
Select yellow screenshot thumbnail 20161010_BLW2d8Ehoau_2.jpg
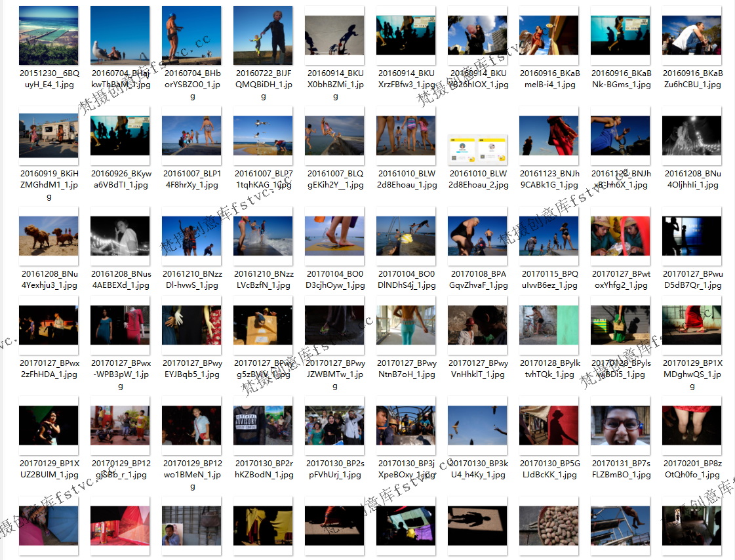[x=477, y=150]
